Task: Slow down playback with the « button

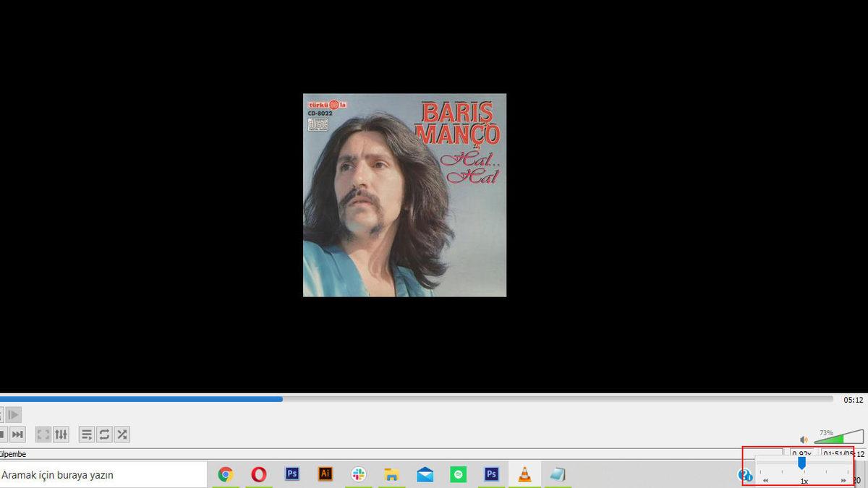Action: pos(765,480)
